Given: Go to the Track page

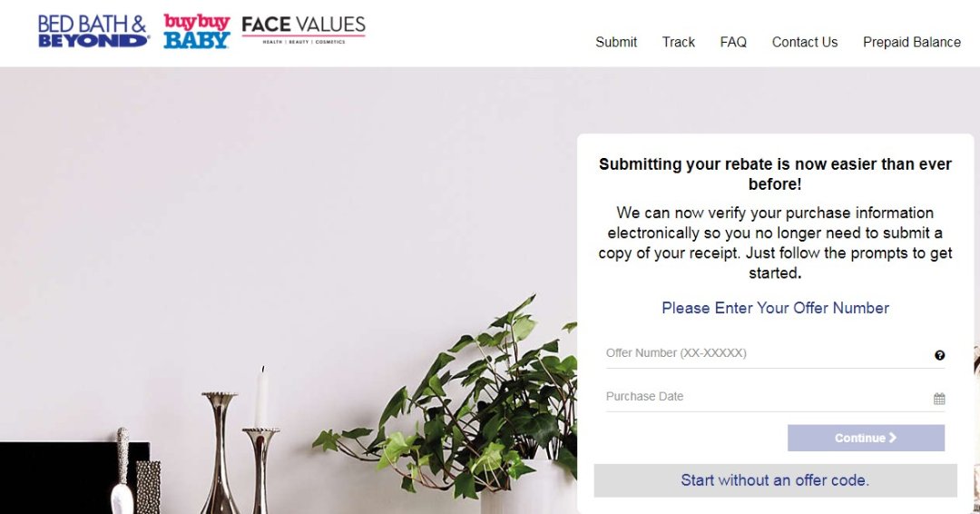Looking at the screenshot, I should 678,42.
